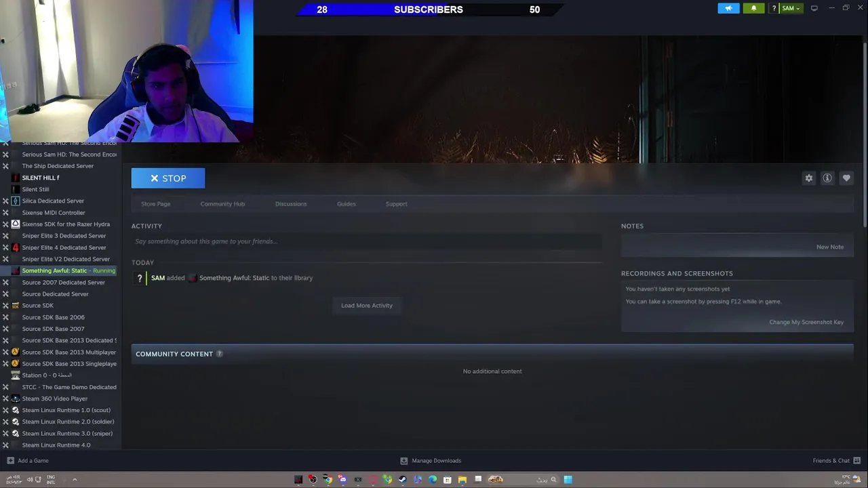Toggle the favorite heart icon

coord(846,178)
